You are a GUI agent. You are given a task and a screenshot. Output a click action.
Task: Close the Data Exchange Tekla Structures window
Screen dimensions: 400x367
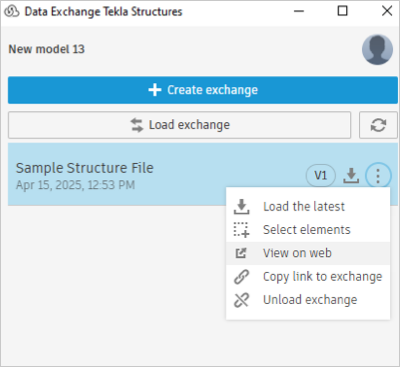click(387, 11)
